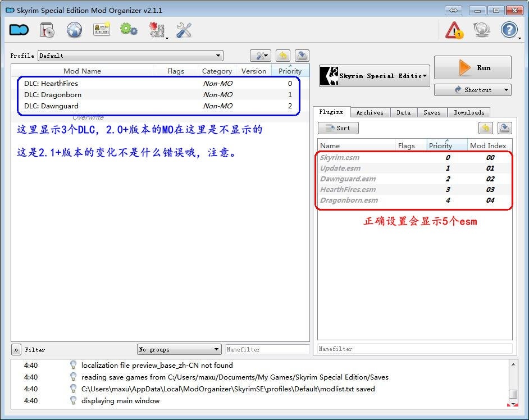
Task: Switch to the Archives tab
Action: [x=370, y=112]
